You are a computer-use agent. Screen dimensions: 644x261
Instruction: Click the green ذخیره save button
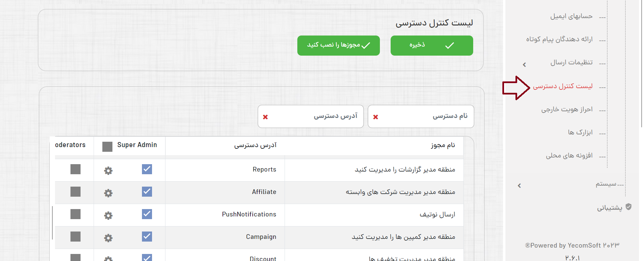[432, 46]
